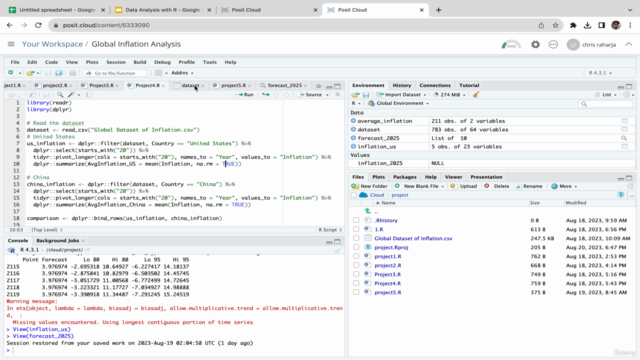Tick the checkbox beside Project4.R
The image size is (640, 360).
pyautogui.click(x=356, y=283)
